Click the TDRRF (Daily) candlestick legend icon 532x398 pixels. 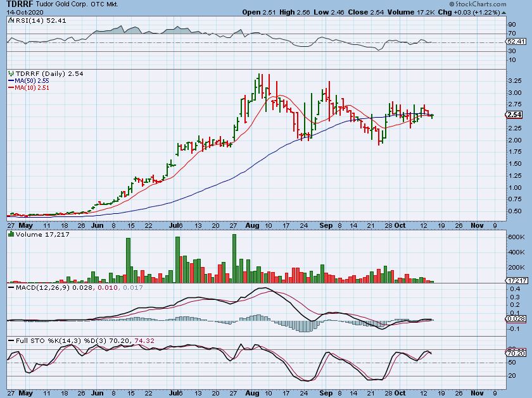tap(10, 74)
